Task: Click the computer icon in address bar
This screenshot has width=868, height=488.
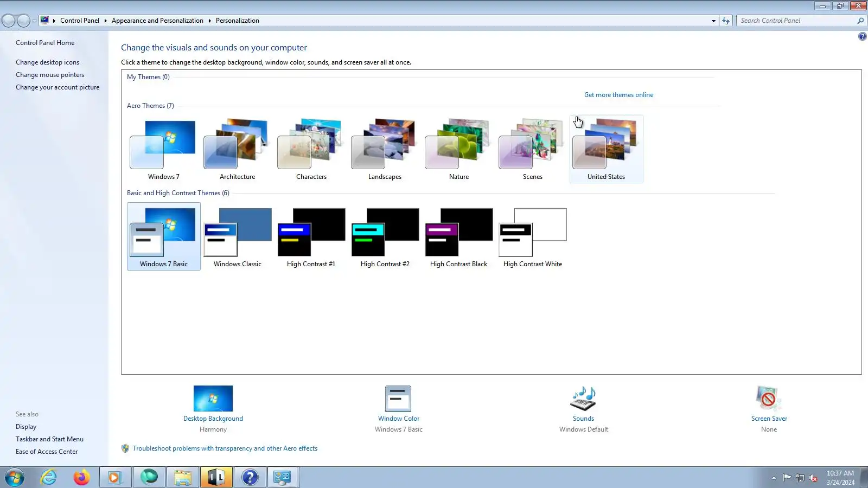Action: click(44, 20)
